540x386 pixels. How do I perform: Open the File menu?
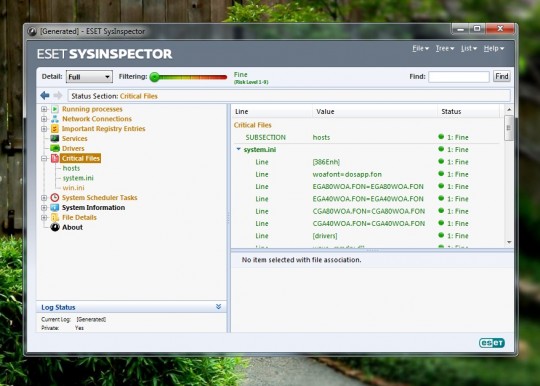point(420,49)
